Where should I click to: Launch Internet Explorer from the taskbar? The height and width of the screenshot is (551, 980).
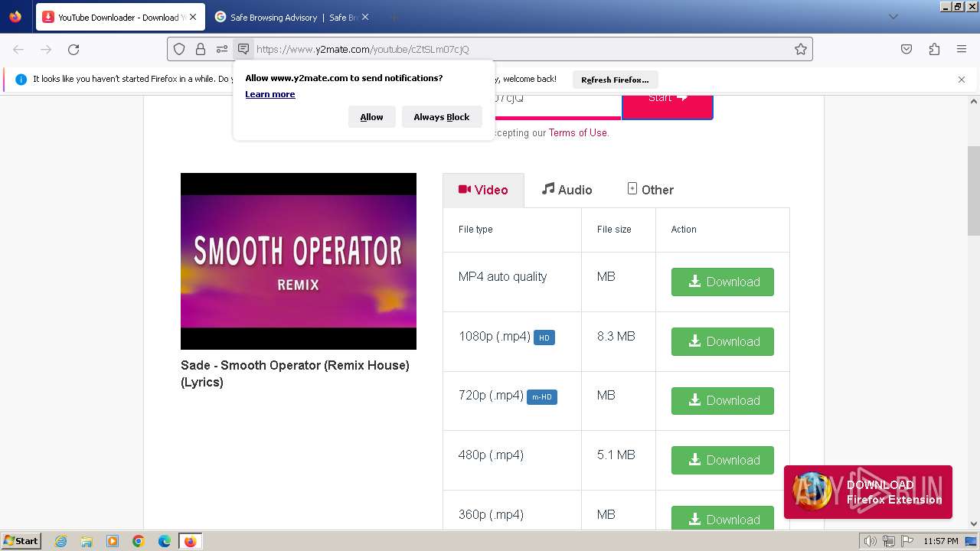pos(60,541)
